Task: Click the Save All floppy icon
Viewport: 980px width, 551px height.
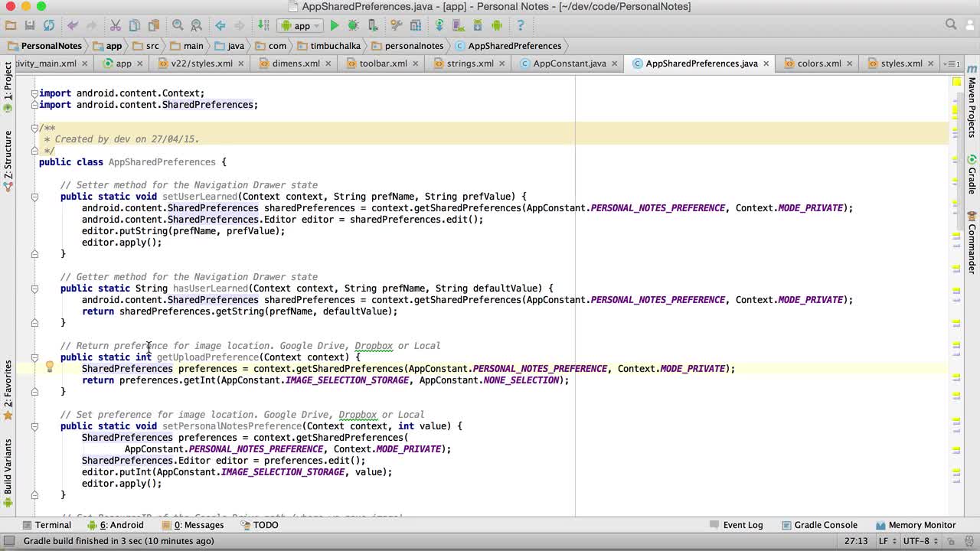Action: (x=30, y=26)
